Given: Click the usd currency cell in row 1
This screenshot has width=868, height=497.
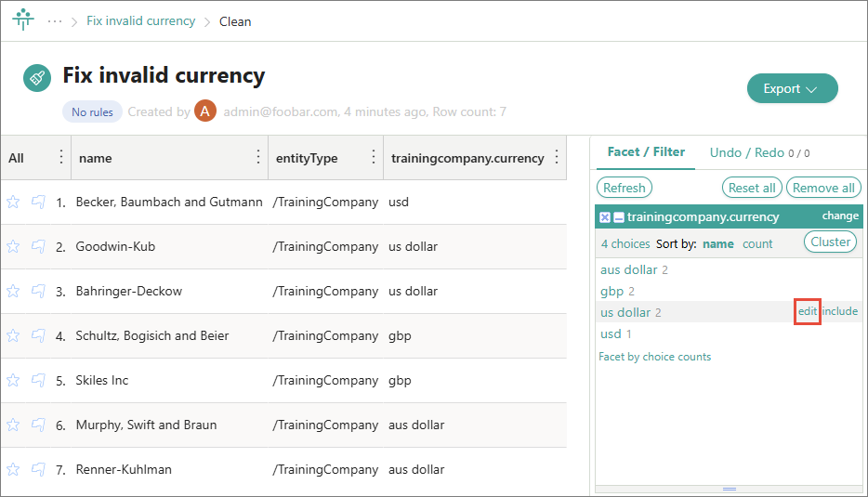Looking at the screenshot, I should point(399,202).
